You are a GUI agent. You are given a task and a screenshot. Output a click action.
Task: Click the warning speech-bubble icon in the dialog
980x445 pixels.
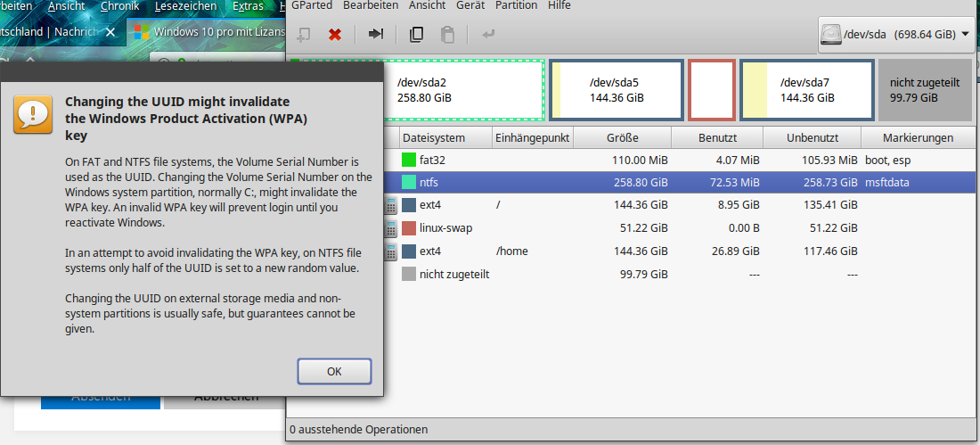tap(33, 114)
